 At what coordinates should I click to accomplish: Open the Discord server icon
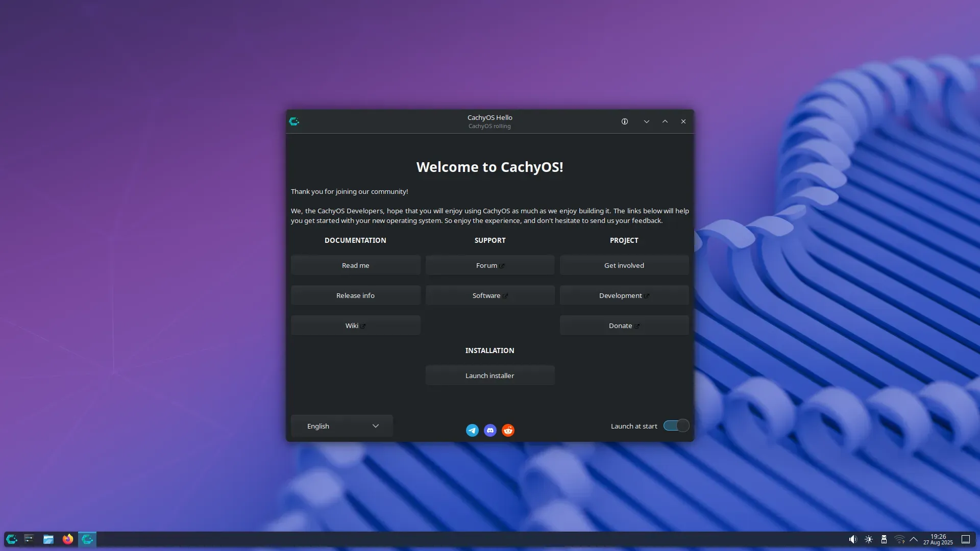click(x=490, y=431)
